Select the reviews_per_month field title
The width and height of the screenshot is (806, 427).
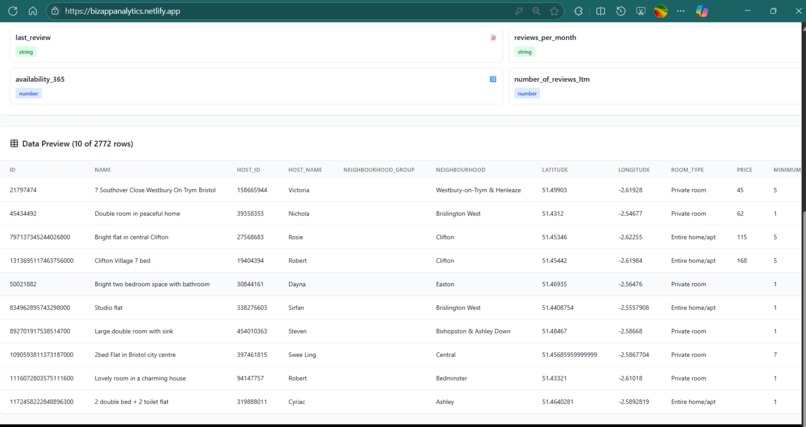pos(545,38)
